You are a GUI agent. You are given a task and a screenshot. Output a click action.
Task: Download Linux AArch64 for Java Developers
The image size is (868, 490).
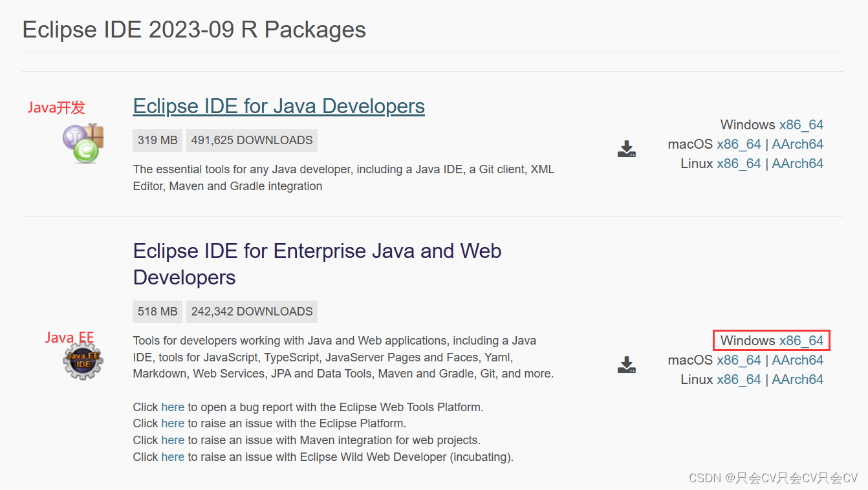tap(797, 164)
